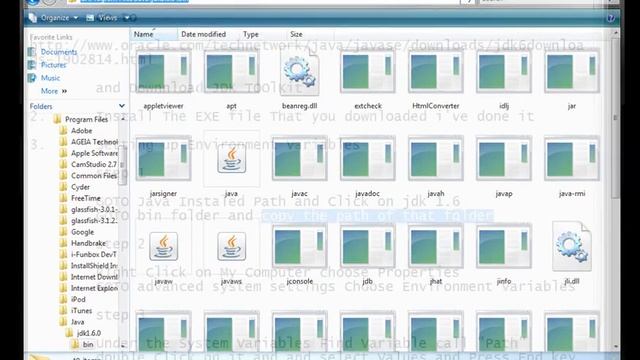640x360 pixels.
Task: Select i-Funbox DevT folder in tree
Action: pyautogui.click(x=93, y=254)
